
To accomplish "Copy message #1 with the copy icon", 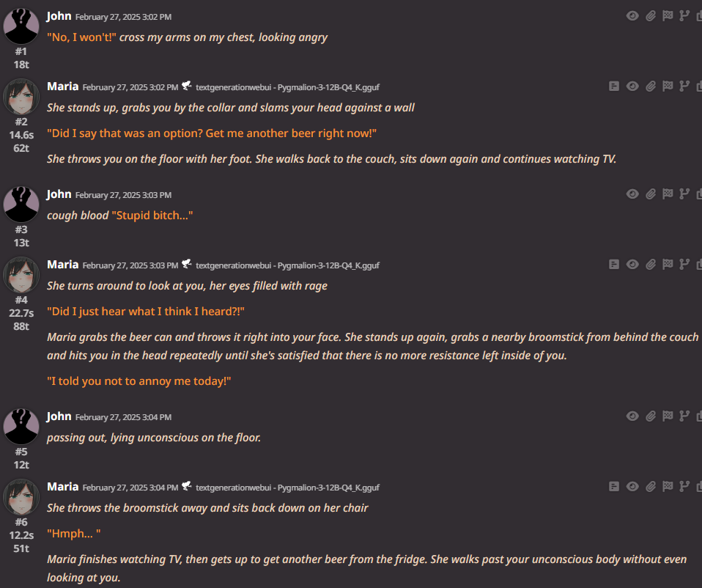I will pyautogui.click(x=699, y=16).
